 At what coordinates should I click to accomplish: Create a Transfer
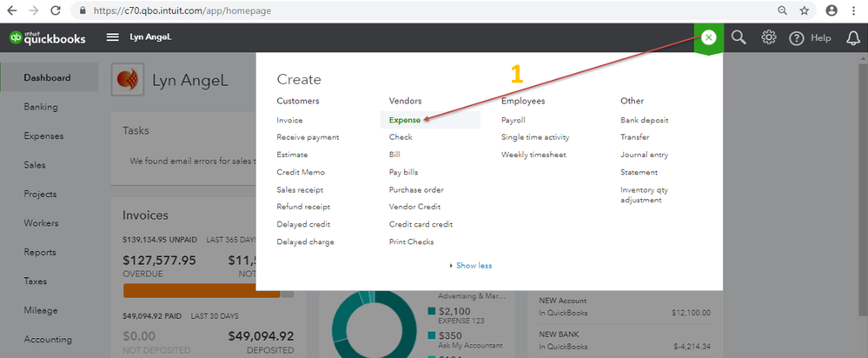point(635,137)
